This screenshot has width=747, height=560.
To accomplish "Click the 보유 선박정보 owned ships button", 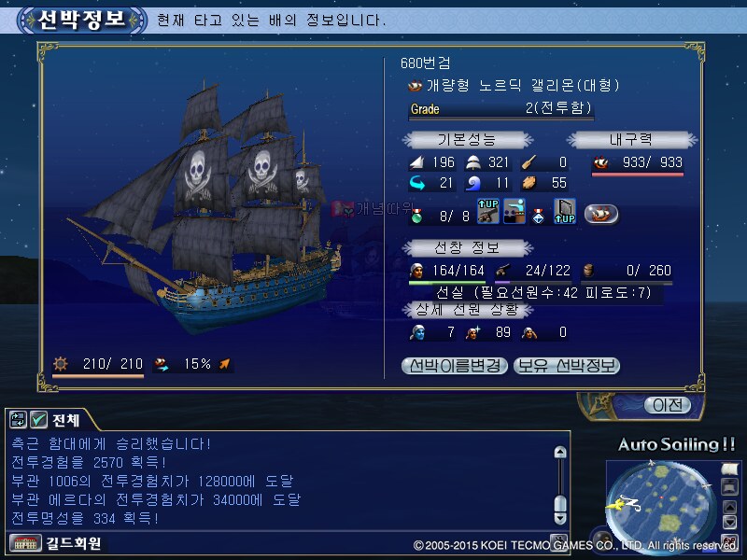I will pyautogui.click(x=567, y=366).
